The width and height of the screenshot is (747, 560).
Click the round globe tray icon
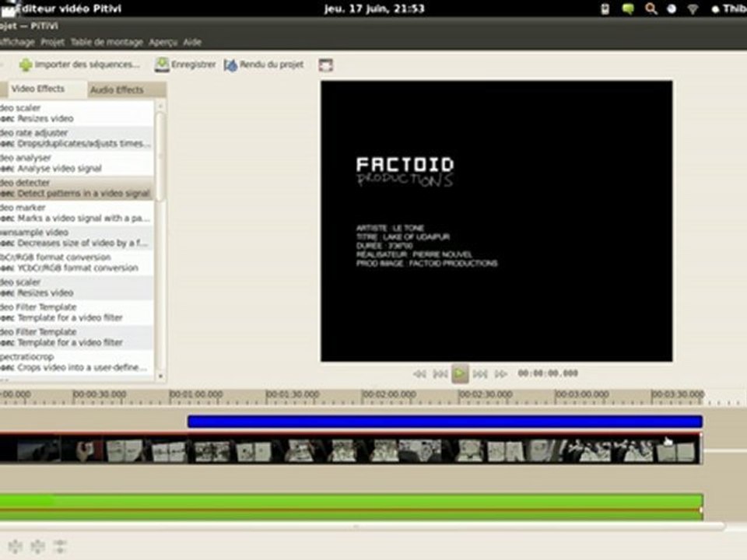pyautogui.click(x=672, y=9)
